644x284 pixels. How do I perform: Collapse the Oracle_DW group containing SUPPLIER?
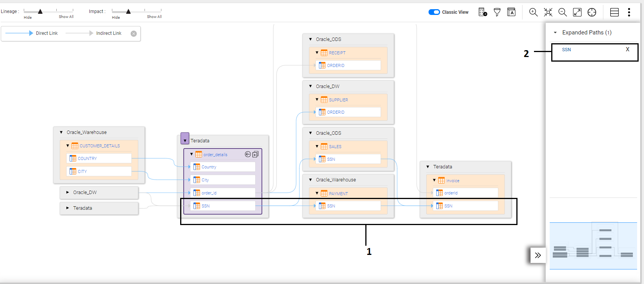coord(310,87)
